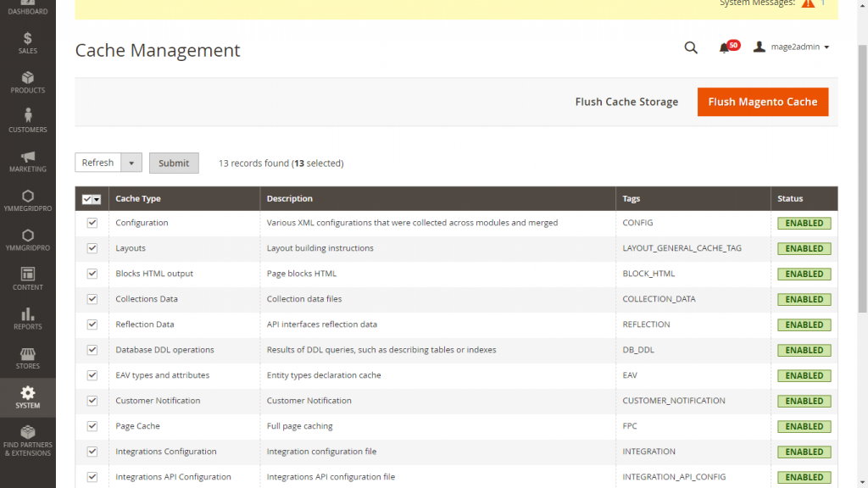Screen dimensions: 868x488
Task: Toggle the Page Cache row checkbox
Action: [92, 426]
